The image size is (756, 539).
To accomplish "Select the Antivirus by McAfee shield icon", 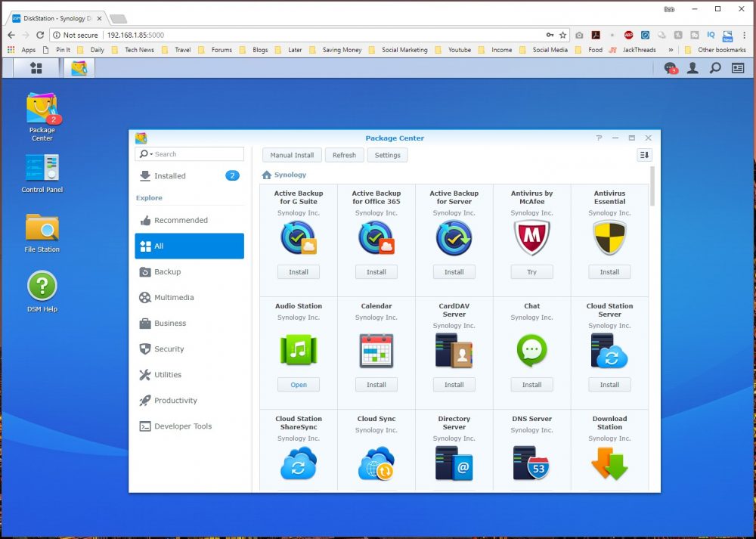I will pos(531,237).
